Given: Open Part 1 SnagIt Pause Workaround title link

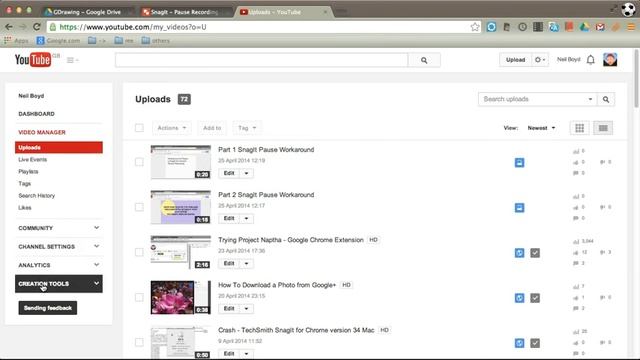Looking at the screenshot, I should pyautogui.click(x=266, y=150).
